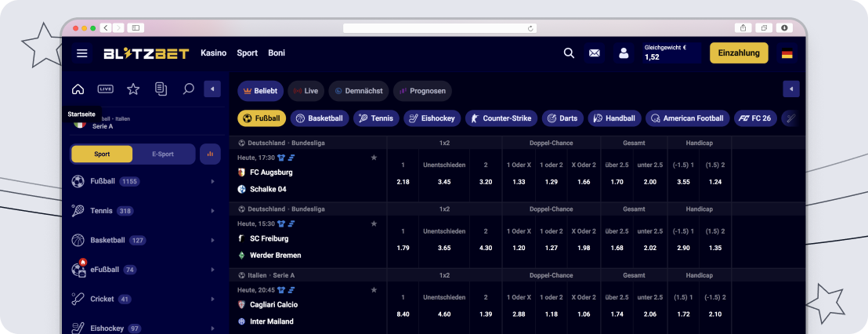868x334 pixels.
Task: Filter by Basketball sport chip
Action: 320,118
